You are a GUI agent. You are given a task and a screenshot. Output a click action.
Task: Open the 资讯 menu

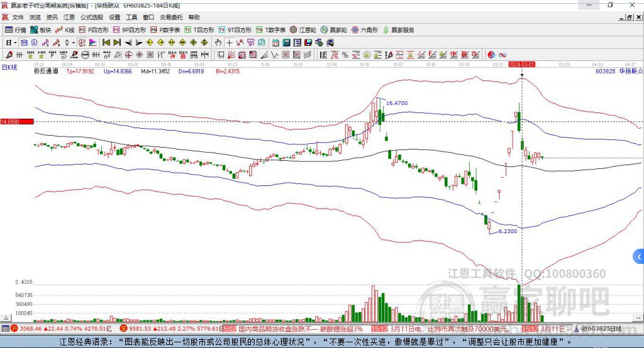click(x=52, y=17)
